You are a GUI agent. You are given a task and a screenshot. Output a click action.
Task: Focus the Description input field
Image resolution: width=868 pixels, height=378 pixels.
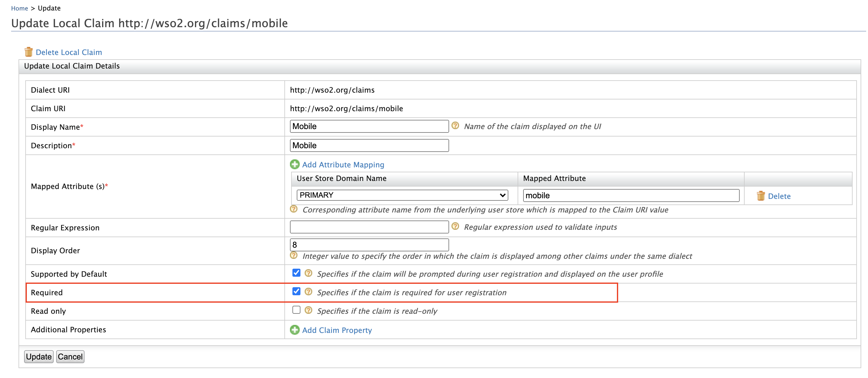[x=369, y=145]
